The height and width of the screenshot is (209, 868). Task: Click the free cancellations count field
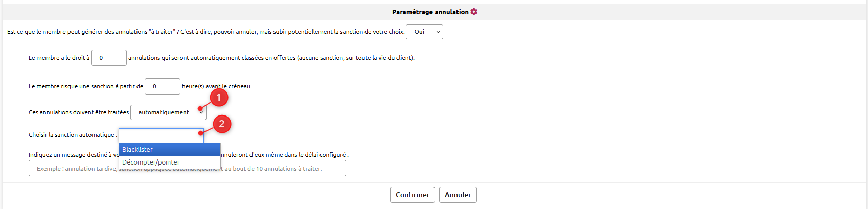108,58
